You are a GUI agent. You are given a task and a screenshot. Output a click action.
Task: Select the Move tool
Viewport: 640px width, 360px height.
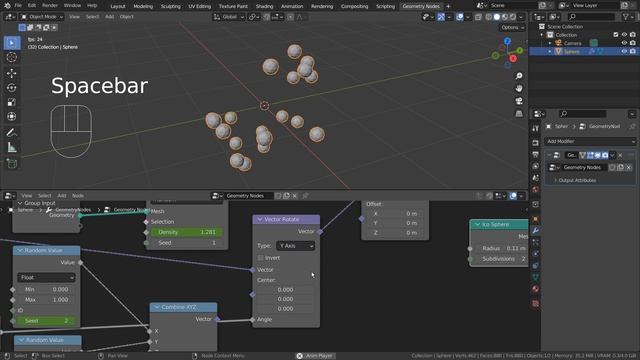click(x=12, y=73)
